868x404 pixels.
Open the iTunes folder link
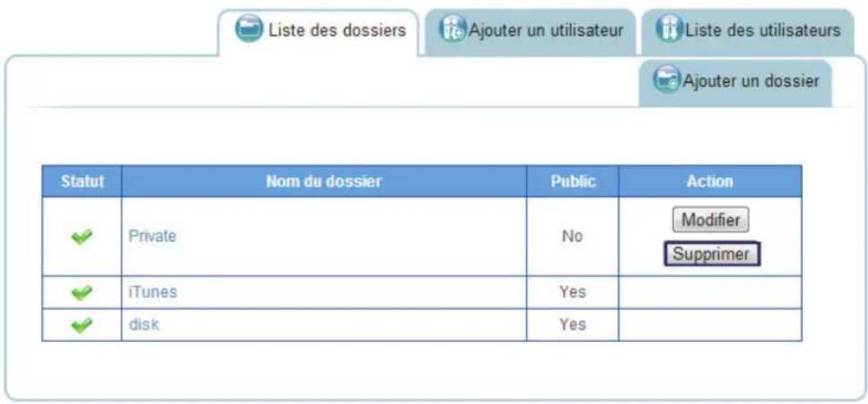tap(152, 292)
